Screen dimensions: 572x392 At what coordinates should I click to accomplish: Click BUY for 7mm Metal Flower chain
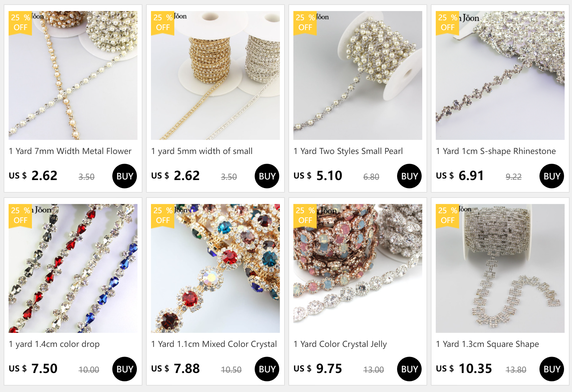(x=125, y=176)
